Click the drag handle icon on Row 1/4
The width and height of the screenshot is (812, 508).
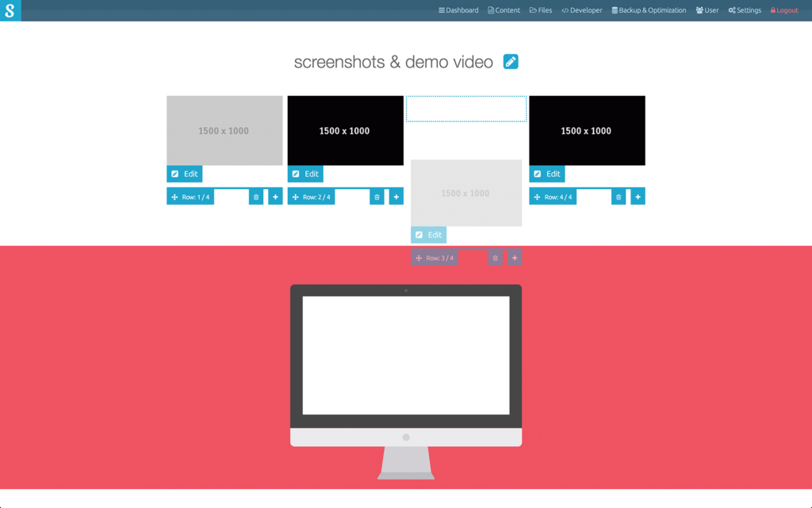pos(174,196)
